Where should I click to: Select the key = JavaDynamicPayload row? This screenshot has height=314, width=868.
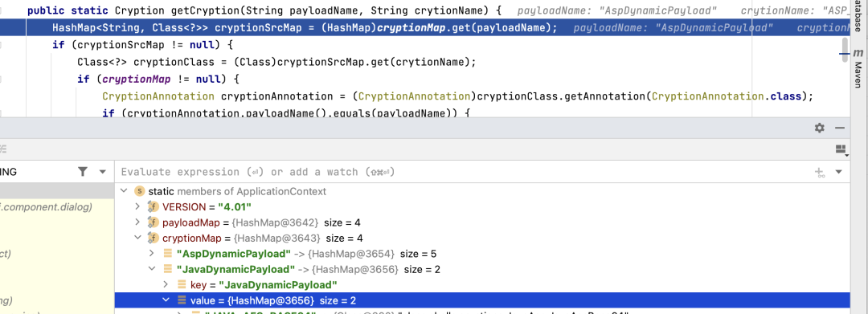click(x=481, y=285)
